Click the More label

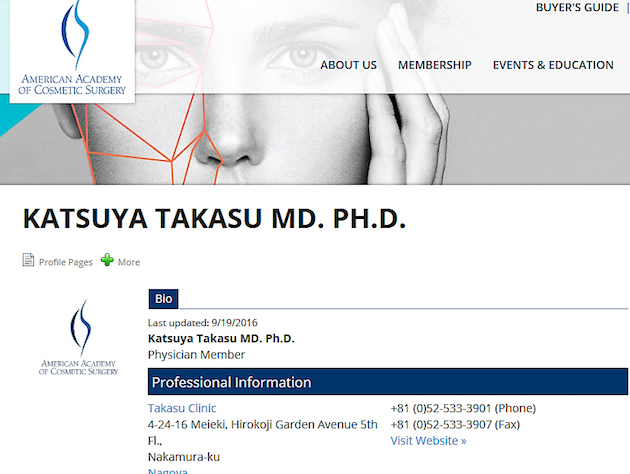pyautogui.click(x=129, y=262)
